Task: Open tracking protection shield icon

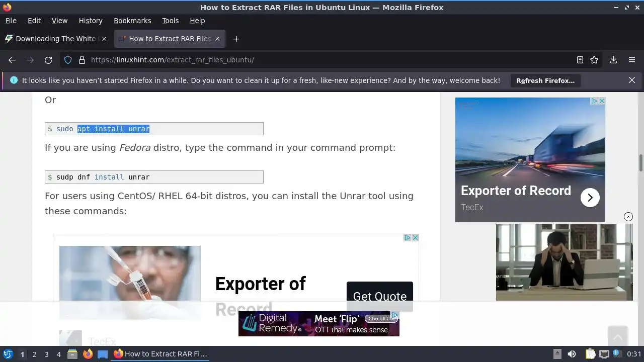Action: pos(68,60)
